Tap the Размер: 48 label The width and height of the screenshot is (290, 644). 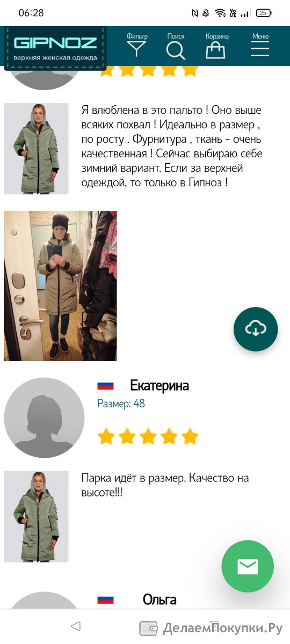point(121,404)
